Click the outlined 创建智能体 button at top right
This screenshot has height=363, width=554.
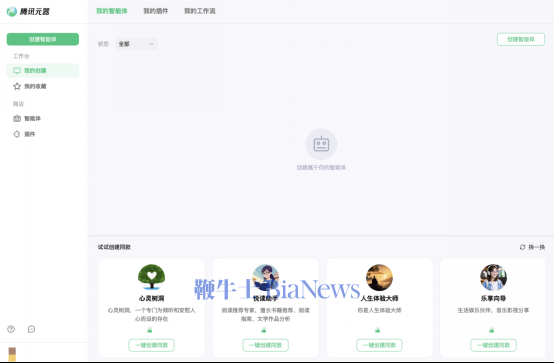click(521, 39)
